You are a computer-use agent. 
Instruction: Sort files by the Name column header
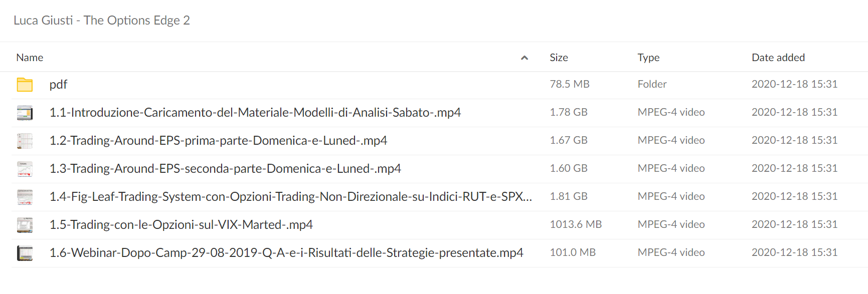tap(30, 58)
